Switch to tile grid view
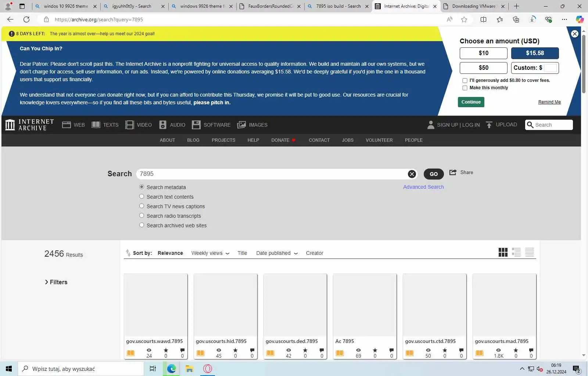Viewport: 588px width, 376px height. (503, 252)
